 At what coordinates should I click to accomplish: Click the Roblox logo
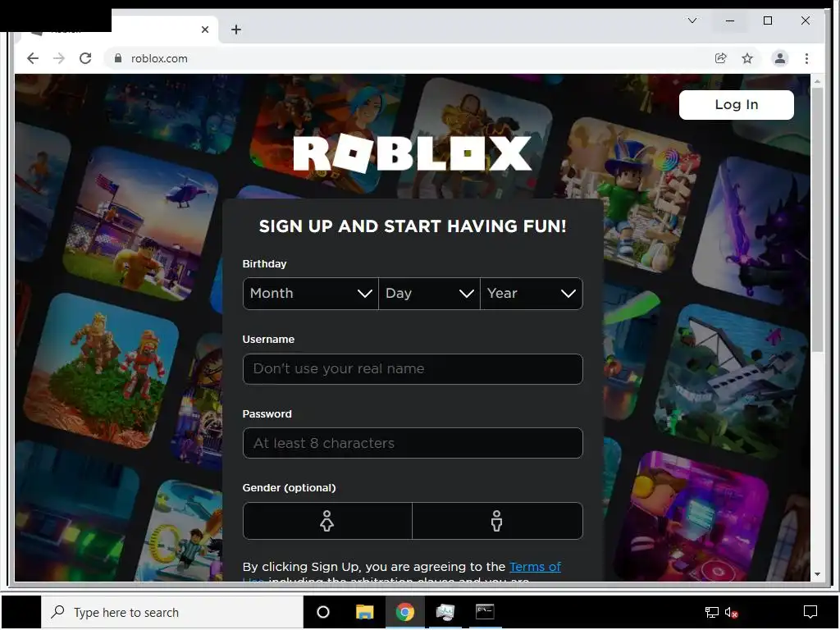point(412,153)
